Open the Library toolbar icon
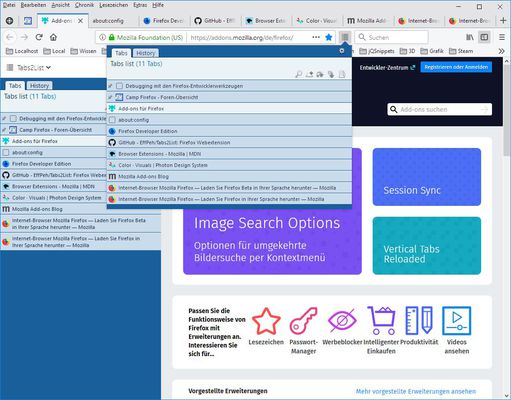The image size is (511, 400). 470,37
